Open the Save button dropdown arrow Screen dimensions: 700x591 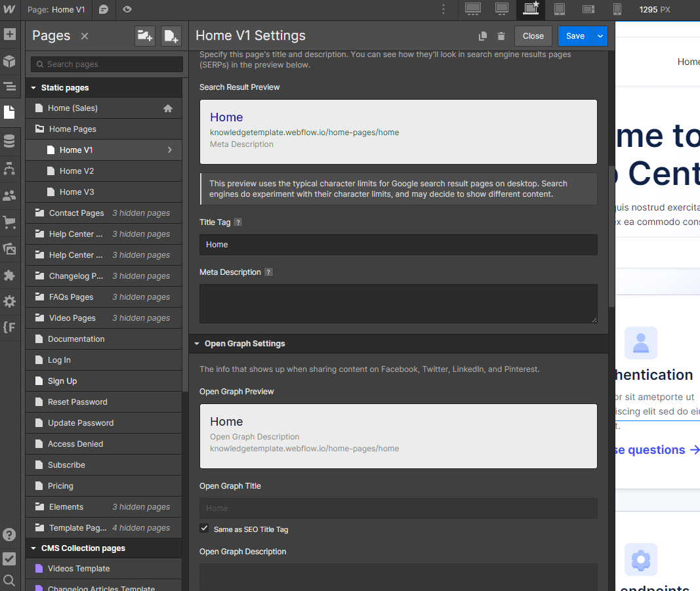(x=600, y=36)
